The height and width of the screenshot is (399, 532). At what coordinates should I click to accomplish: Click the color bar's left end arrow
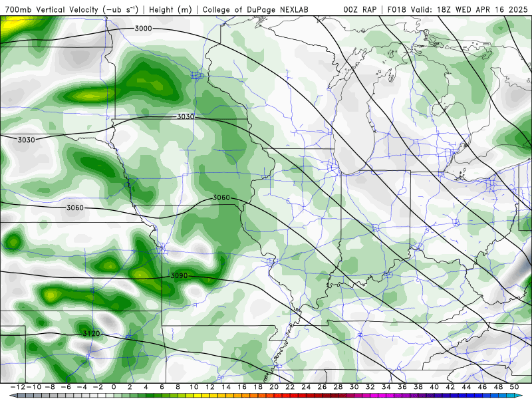point(13,396)
